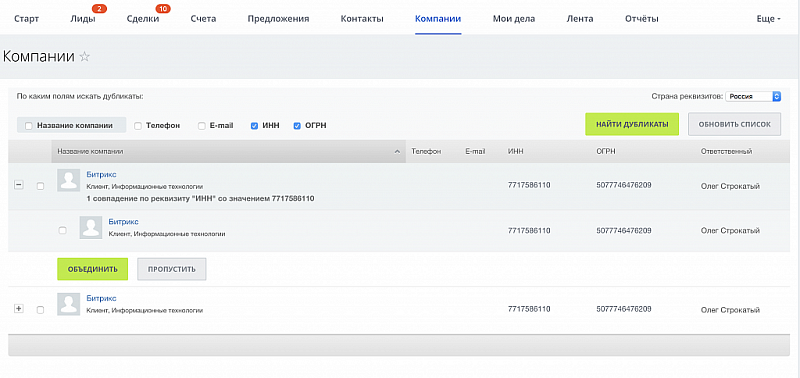Open the nested duplicate Битрикс link
This screenshot has height=378, width=800.
click(x=123, y=221)
